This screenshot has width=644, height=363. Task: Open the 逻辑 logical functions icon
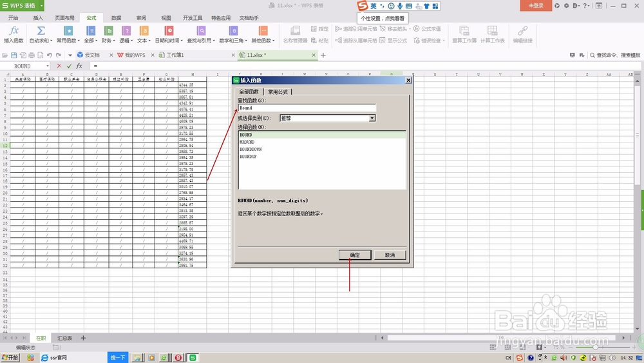coord(126,31)
